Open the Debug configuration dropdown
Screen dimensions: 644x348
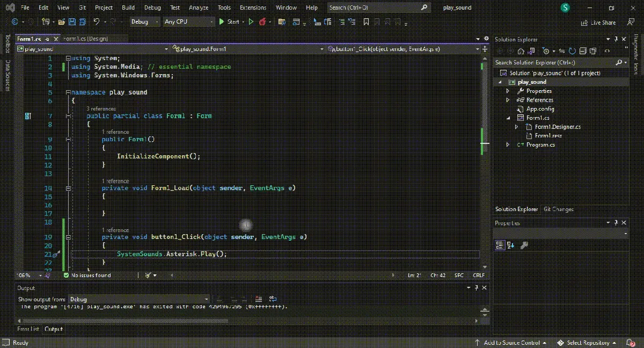point(145,22)
